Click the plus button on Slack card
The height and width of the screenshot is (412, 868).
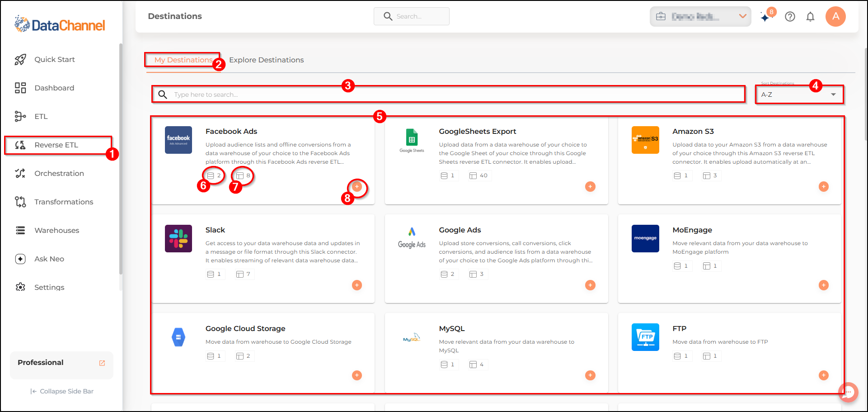pos(357,285)
